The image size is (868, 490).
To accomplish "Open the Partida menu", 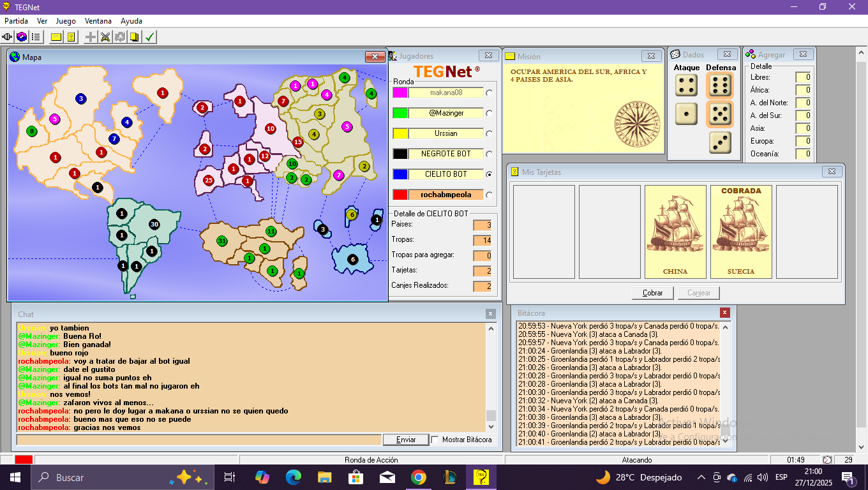I will (x=17, y=21).
